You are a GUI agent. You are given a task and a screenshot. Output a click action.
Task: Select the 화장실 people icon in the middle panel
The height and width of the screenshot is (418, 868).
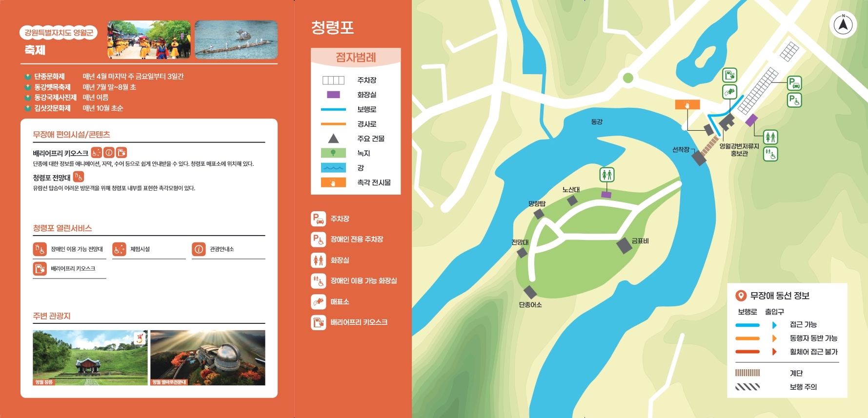[x=319, y=260]
